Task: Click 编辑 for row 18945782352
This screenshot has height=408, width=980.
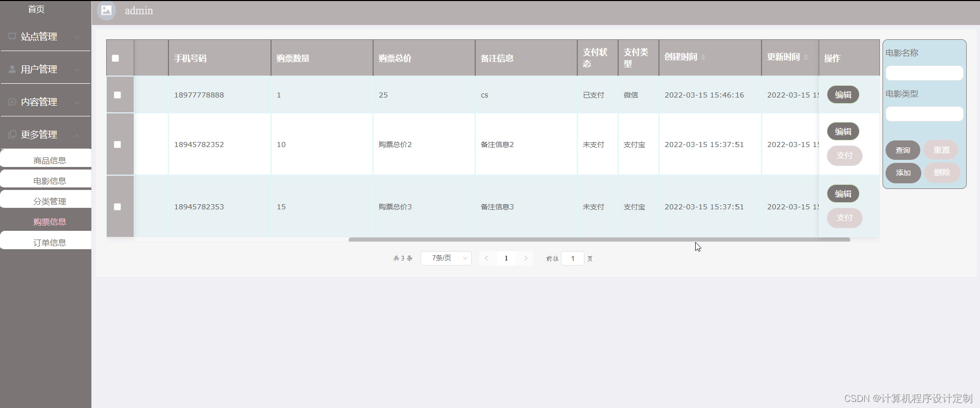Action: click(x=843, y=132)
